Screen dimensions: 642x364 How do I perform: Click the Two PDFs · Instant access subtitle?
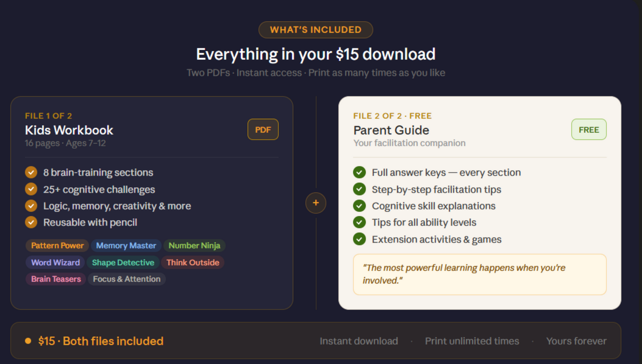tap(315, 73)
